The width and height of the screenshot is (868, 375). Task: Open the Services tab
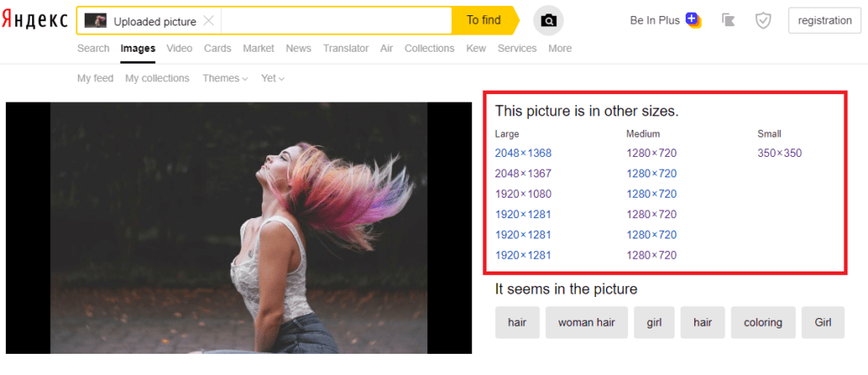(517, 48)
